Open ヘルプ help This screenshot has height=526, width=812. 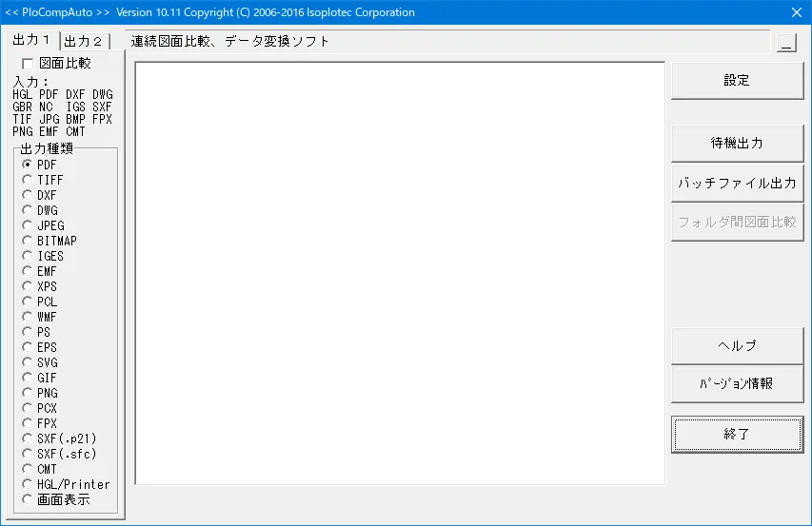point(737,345)
